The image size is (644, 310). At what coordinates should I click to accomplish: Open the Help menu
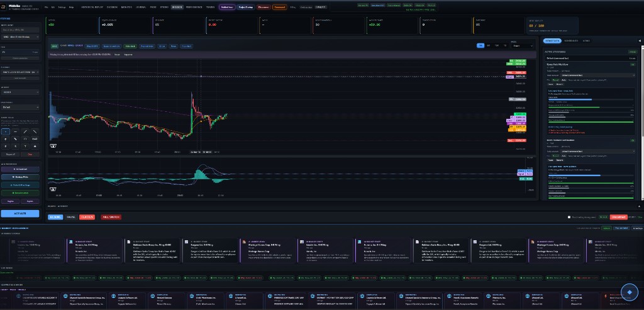point(72,8)
